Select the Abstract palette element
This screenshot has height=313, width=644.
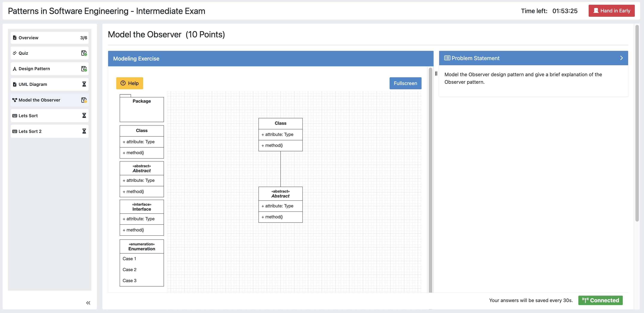tap(142, 179)
